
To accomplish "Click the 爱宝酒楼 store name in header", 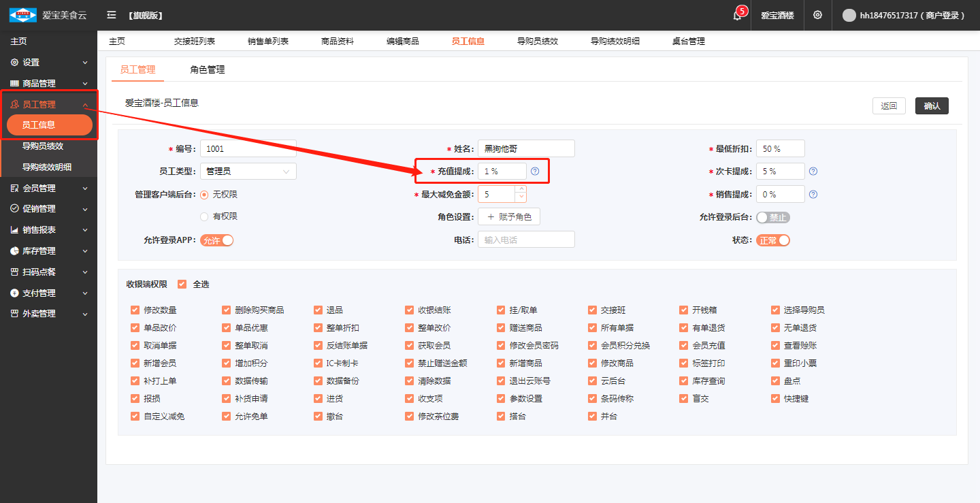I will 777,15.
